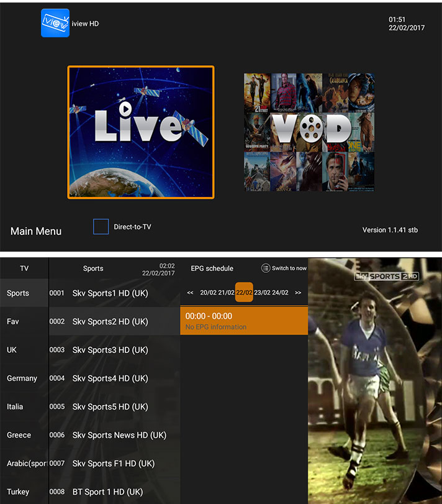
Task: Choose the Turkey category
Action: 24,492
